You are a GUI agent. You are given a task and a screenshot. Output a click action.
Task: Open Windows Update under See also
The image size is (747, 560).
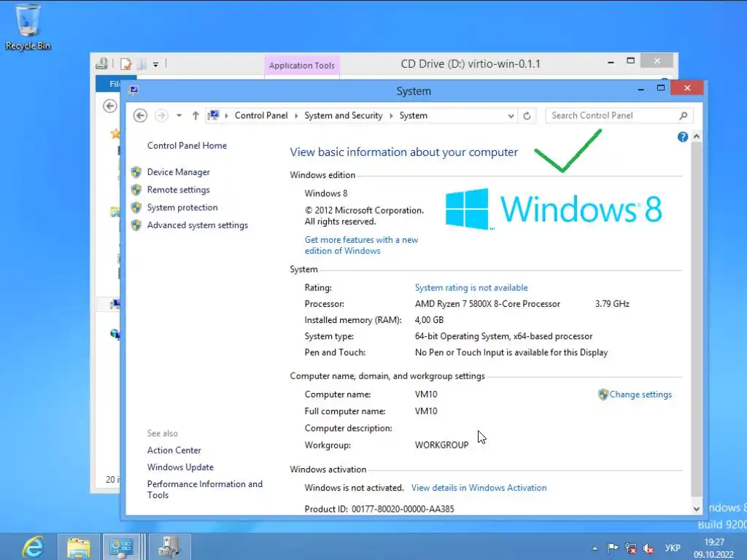point(180,467)
